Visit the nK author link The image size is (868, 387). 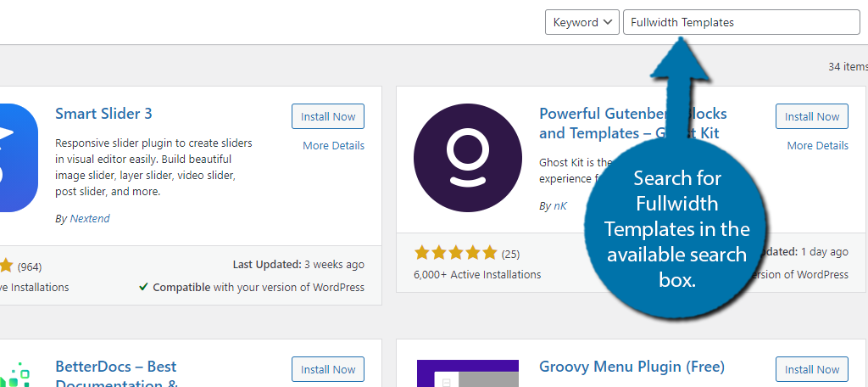[560, 206]
